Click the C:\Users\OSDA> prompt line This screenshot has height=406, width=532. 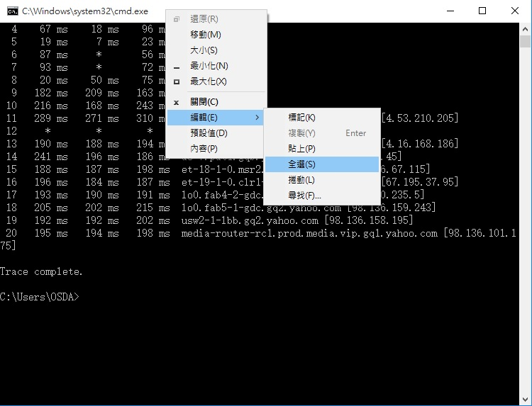40,296
